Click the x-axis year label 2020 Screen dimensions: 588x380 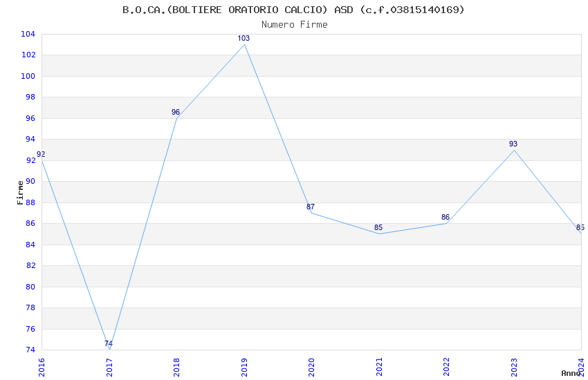[x=311, y=368]
